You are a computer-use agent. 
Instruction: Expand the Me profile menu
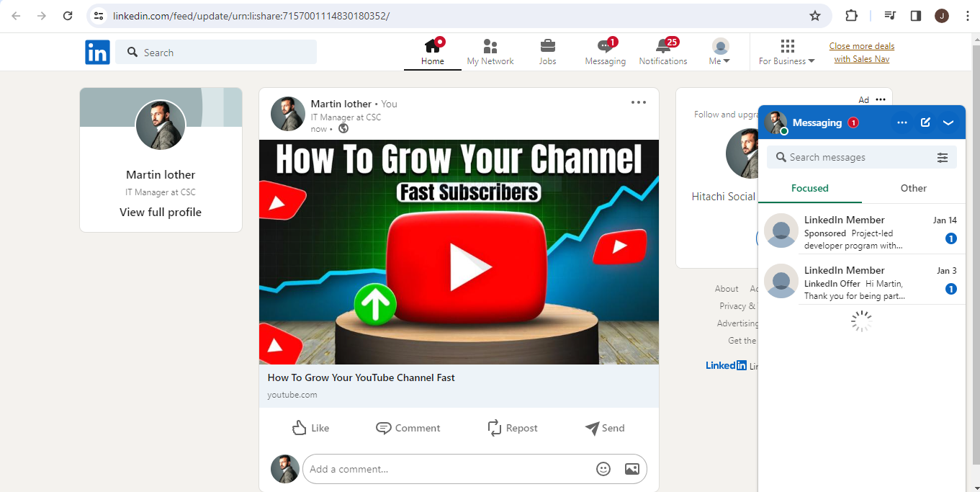pyautogui.click(x=720, y=52)
